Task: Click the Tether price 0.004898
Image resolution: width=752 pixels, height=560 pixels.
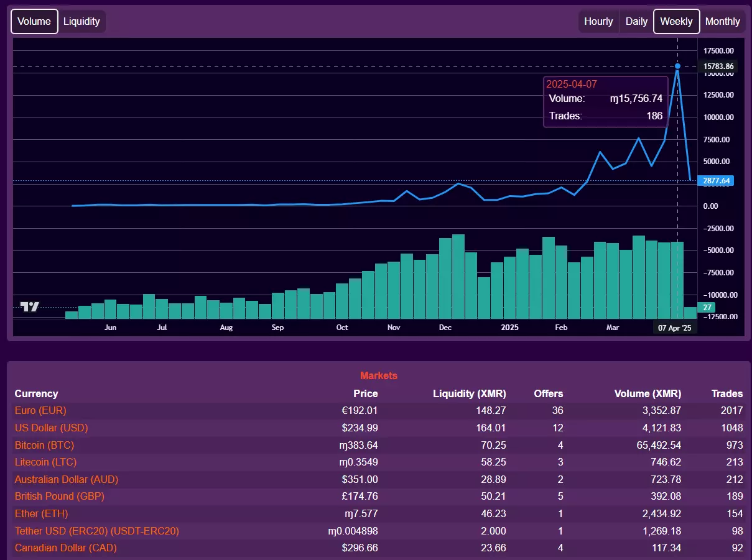Action: (353, 531)
